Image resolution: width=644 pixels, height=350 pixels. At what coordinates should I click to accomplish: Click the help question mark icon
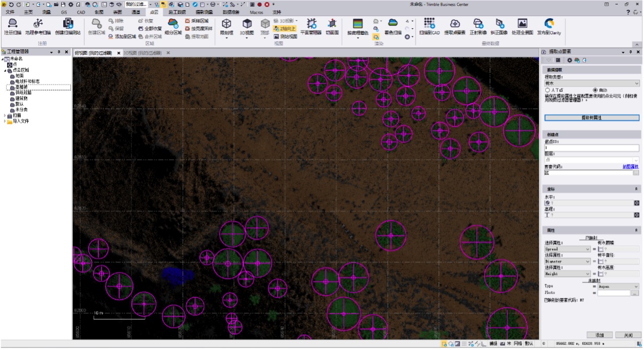628,12
